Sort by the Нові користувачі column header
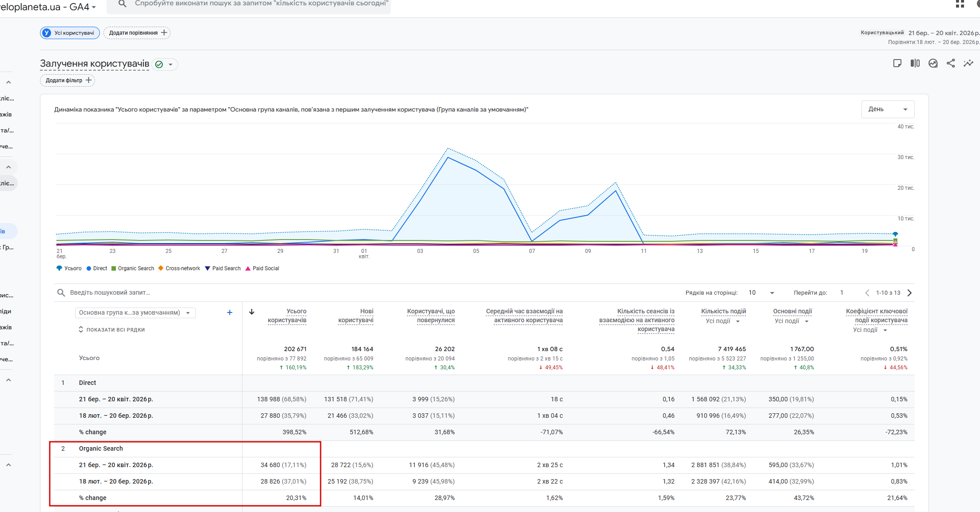Viewport: 980px width, 512px height. point(356,316)
